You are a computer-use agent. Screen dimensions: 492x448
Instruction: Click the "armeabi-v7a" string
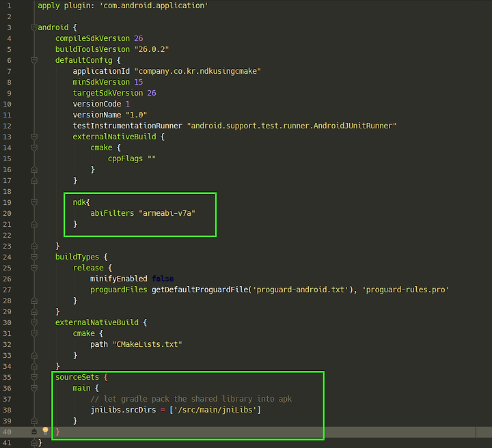tap(167, 213)
